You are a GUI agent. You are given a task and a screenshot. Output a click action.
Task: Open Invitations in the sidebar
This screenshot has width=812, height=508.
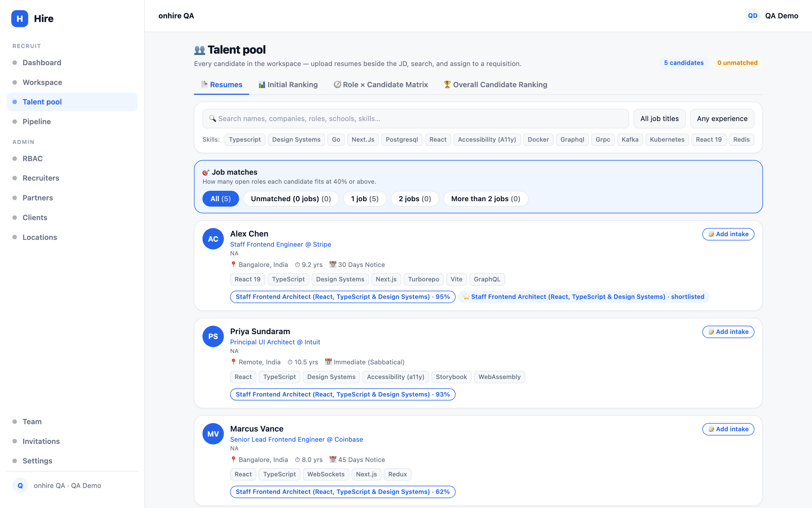click(72, 441)
